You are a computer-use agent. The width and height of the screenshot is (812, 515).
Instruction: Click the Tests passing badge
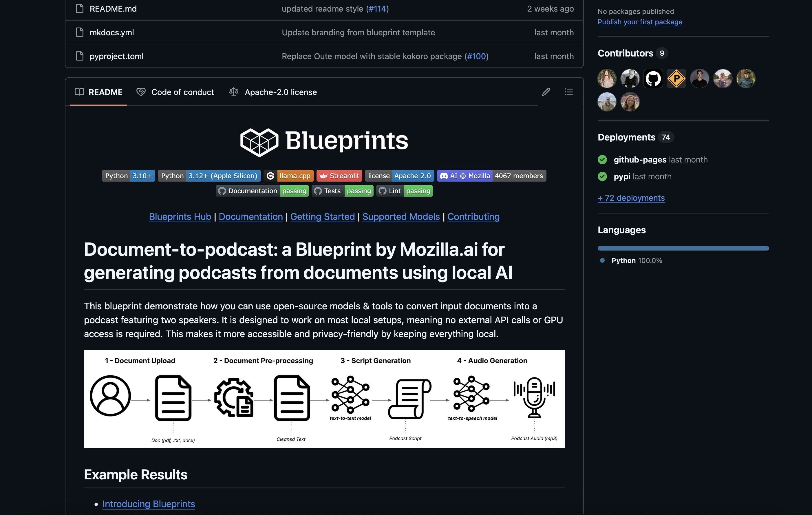(x=342, y=191)
